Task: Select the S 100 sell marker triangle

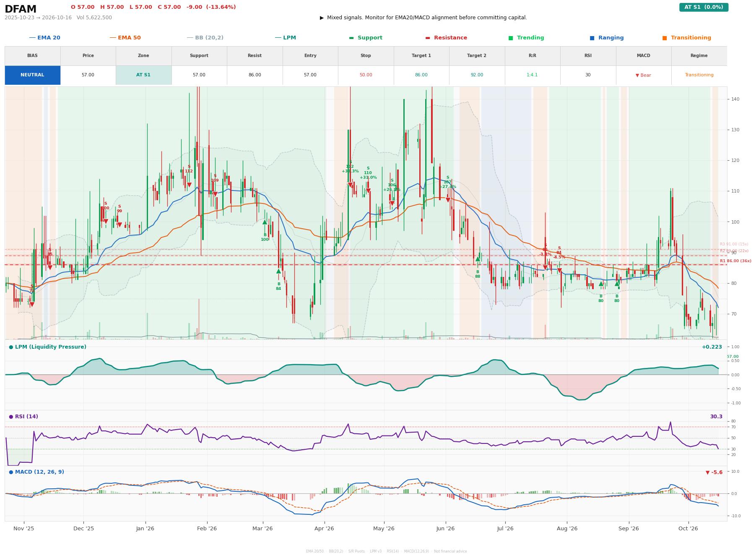Action: [x=106, y=222]
